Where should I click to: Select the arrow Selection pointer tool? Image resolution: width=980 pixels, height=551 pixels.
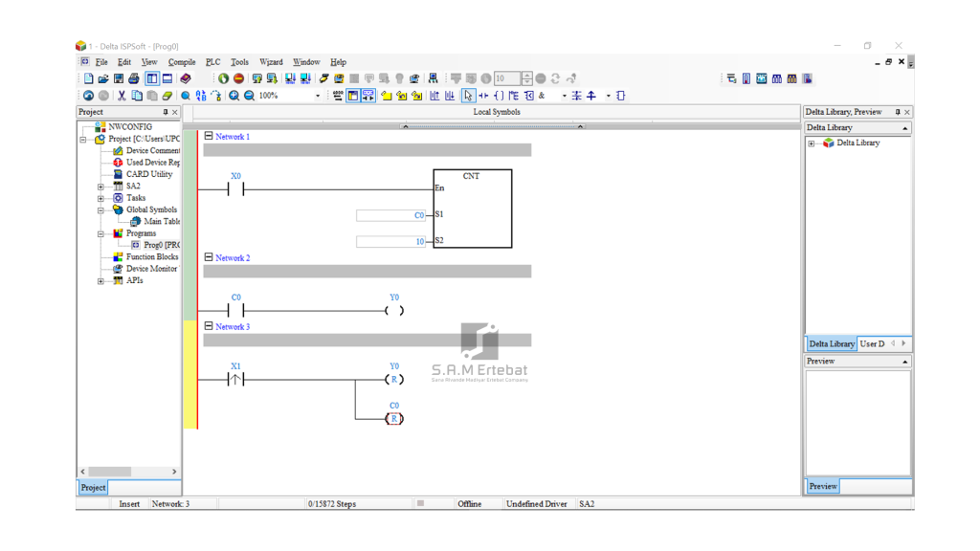[x=468, y=97]
